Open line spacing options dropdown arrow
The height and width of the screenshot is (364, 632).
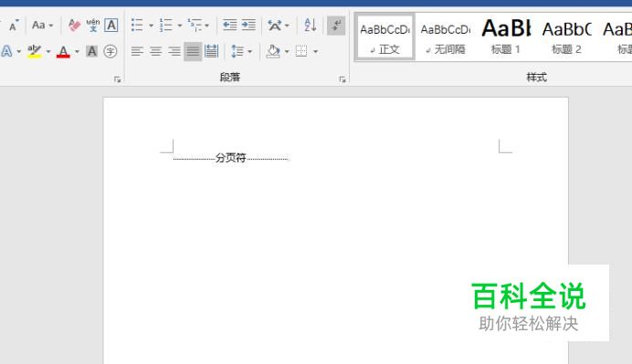point(250,51)
